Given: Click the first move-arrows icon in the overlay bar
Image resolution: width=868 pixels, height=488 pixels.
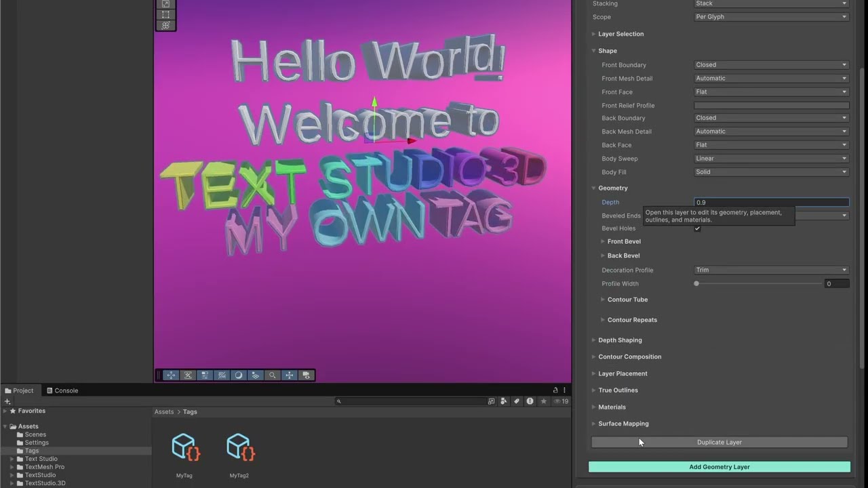Looking at the screenshot, I should [x=171, y=375].
